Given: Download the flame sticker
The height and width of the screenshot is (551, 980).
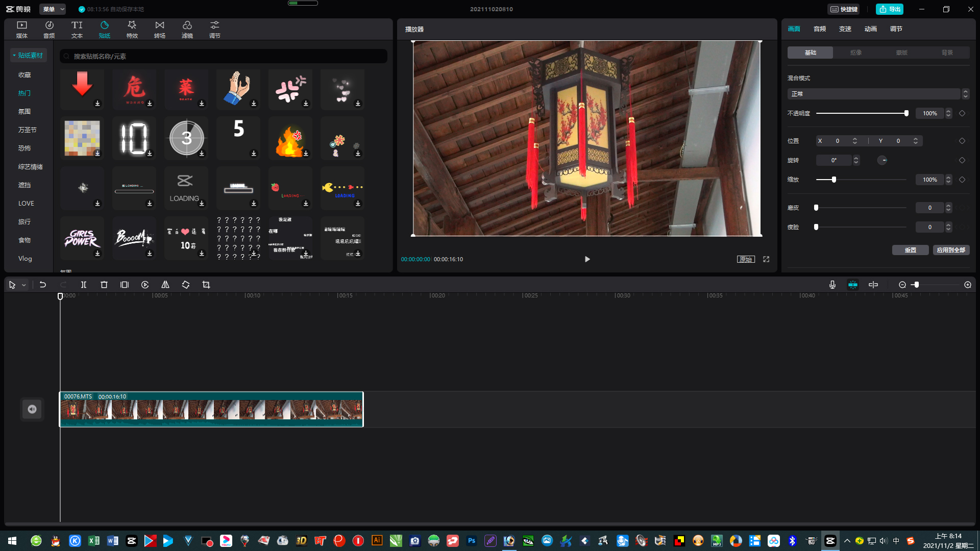Looking at the screenshot, I should 306,154.
